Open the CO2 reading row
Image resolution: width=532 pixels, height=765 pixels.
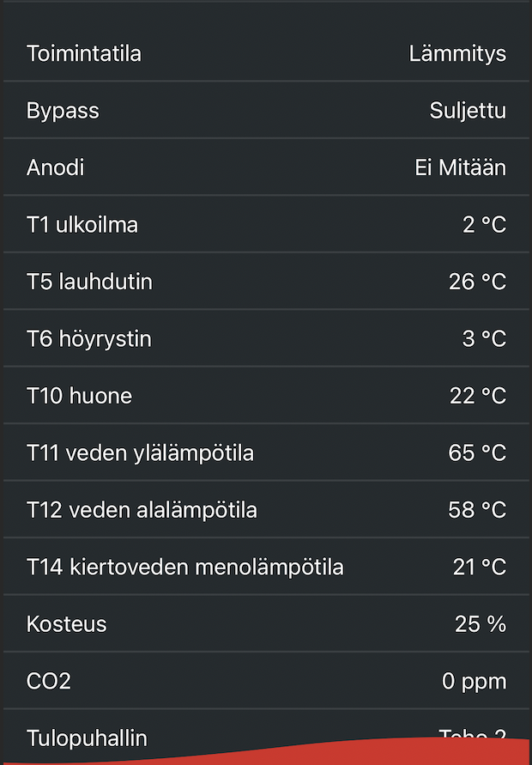click(x=49, y=681)
